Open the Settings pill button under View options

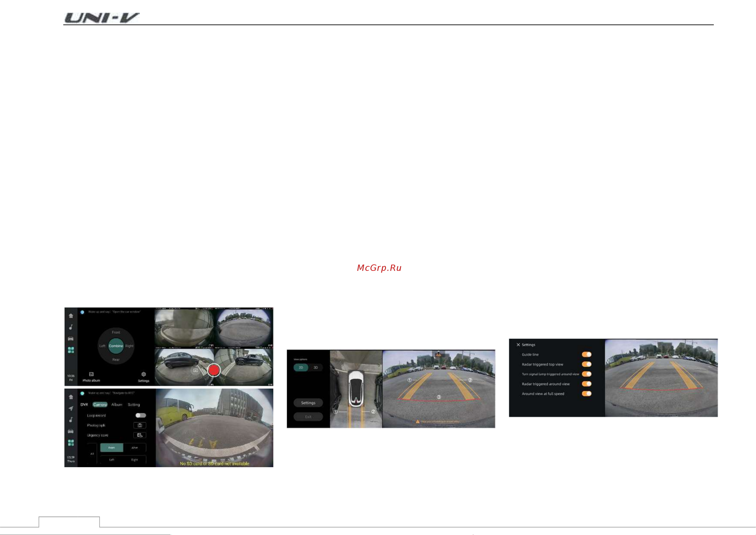click(x=308, y=403)
